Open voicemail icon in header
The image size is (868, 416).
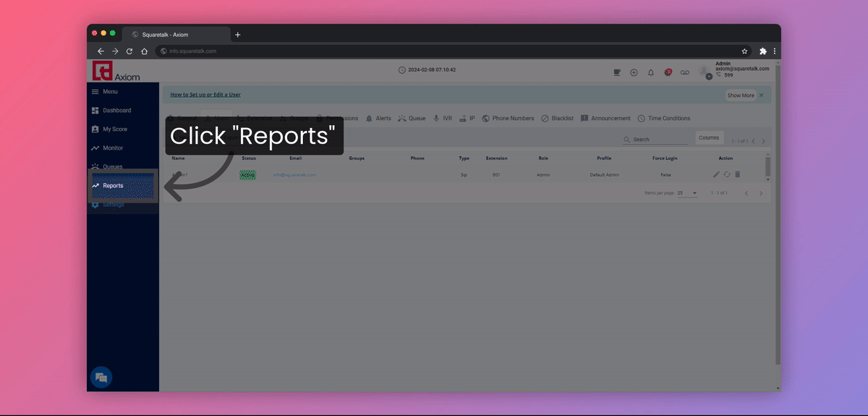tap(685, 72)
